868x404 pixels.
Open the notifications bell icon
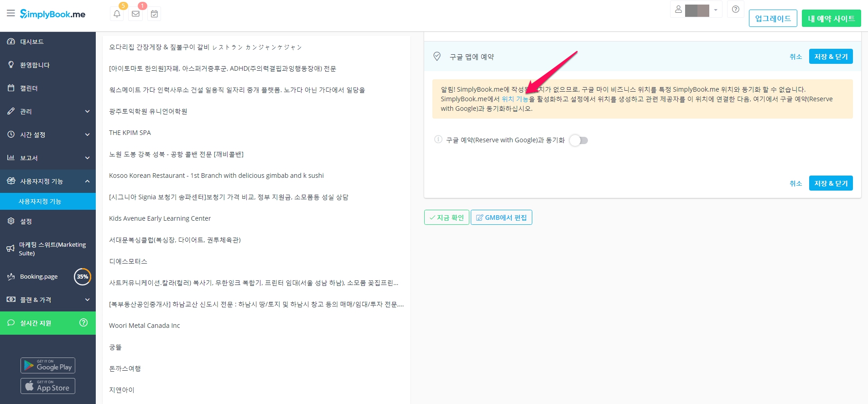[117, 14]
